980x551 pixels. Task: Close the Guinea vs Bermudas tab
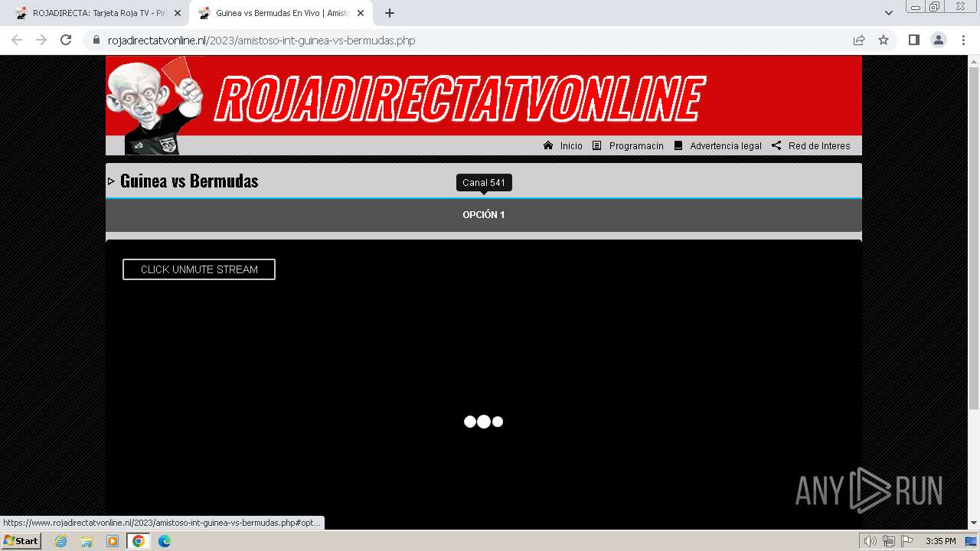point(361,13)
